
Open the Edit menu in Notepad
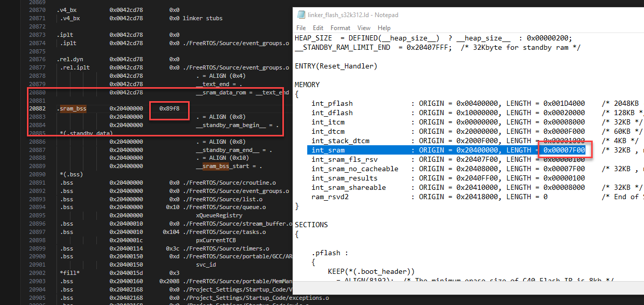click(x=318, y=27)
